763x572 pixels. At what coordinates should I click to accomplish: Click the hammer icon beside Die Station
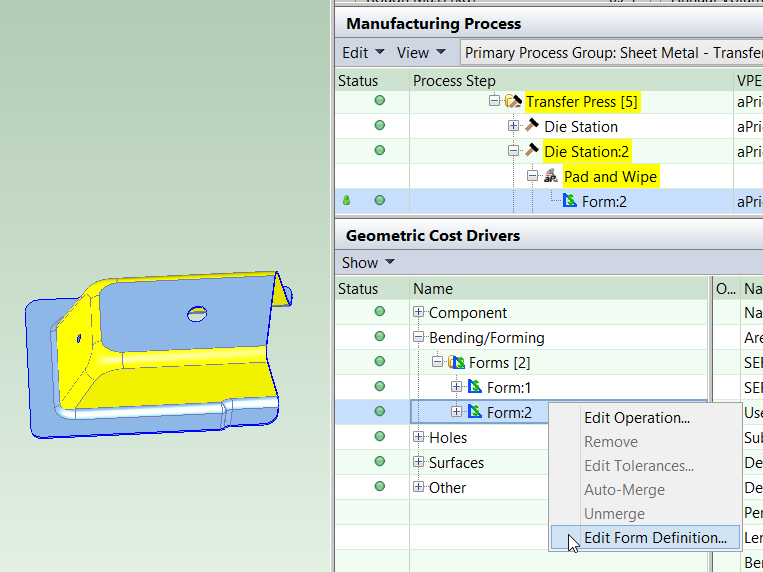coord(532,127)
